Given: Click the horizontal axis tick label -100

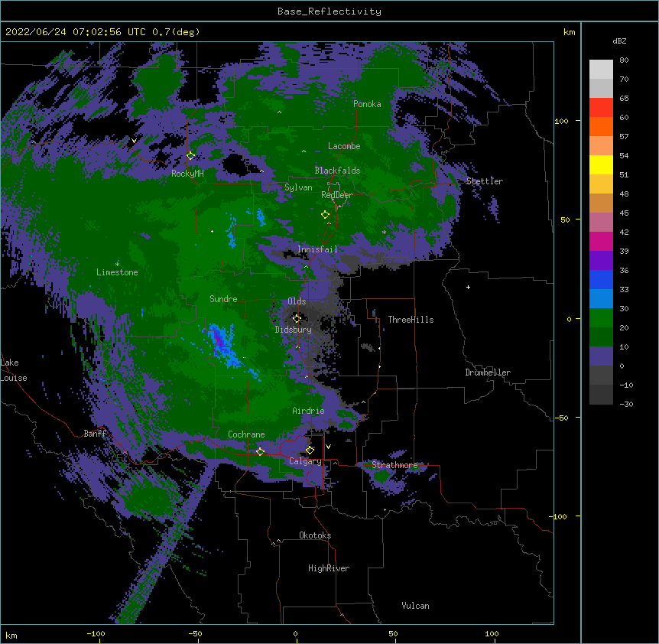Looking at the screenshot, I should [x=96, y=634].
